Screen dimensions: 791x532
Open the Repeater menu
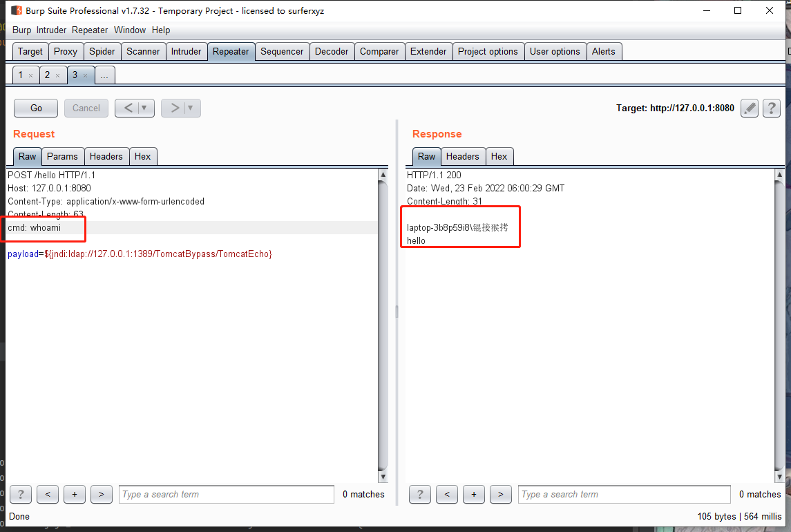coord(90,30)
